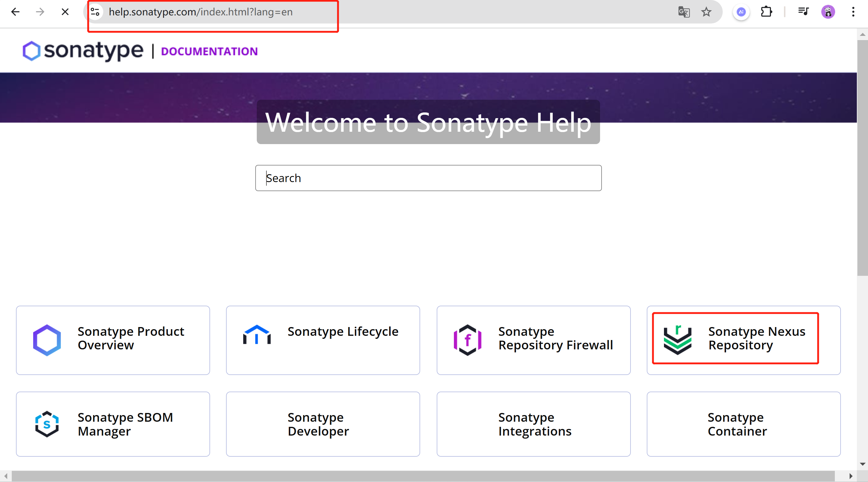
Task: Open the Sonatype Developer card
Action: pyautogui.click(x=323, y=424)
